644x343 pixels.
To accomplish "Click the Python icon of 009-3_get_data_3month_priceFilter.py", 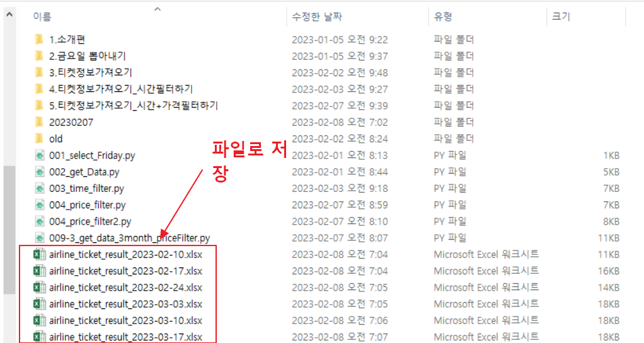I will 40,238.
